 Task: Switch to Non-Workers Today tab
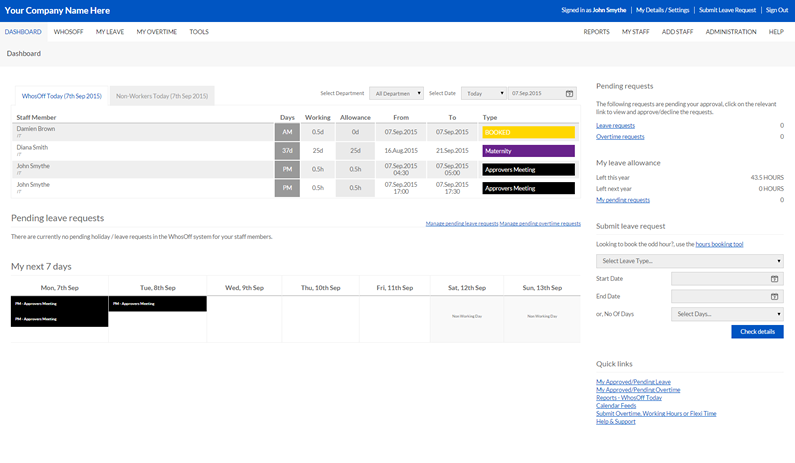(162, 96)
